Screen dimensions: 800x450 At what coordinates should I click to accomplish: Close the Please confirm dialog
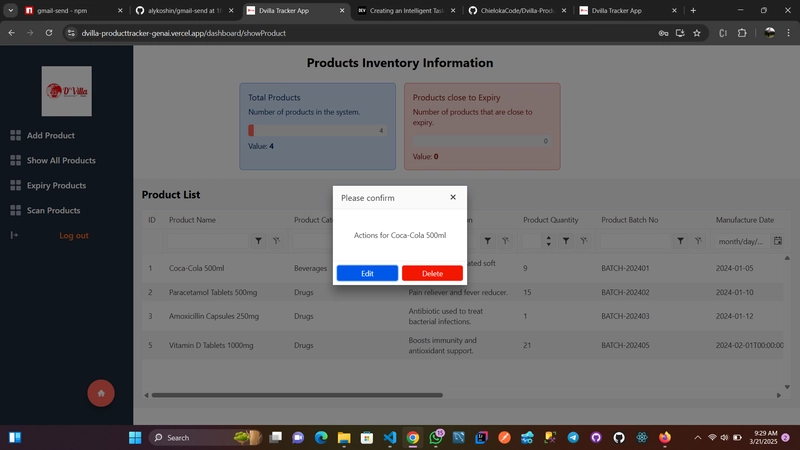453,197
